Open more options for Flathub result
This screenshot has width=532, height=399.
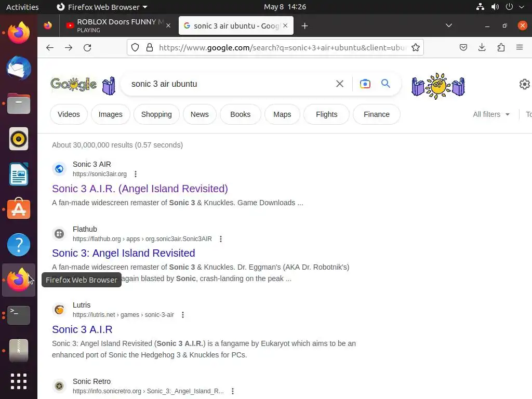221,239
